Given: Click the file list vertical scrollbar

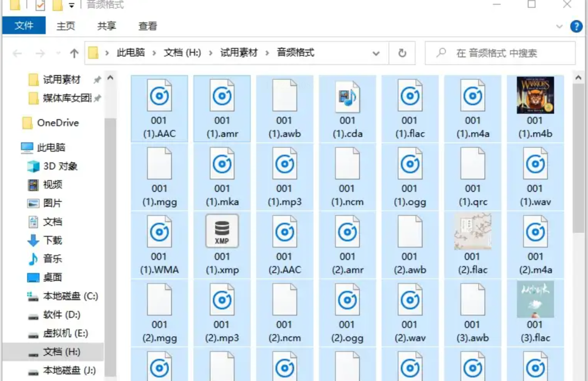Looking at the screenshot, I should (578, 158).
